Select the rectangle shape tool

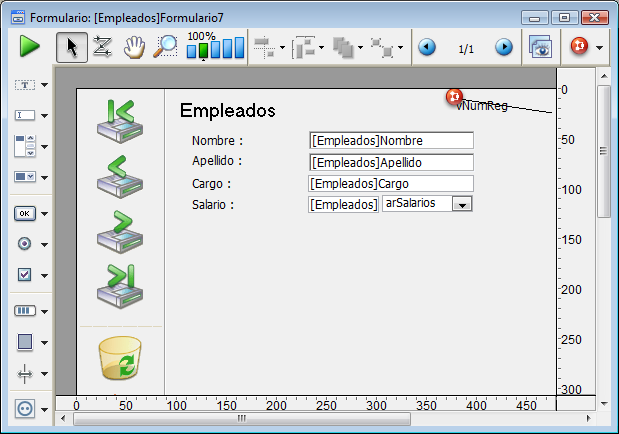[x=24, y=342]
